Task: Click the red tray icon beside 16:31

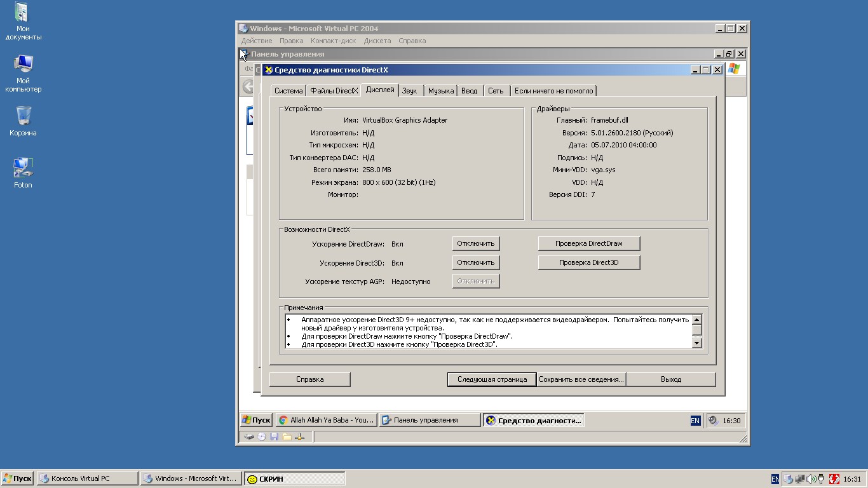Action: (x=834, y=479)
